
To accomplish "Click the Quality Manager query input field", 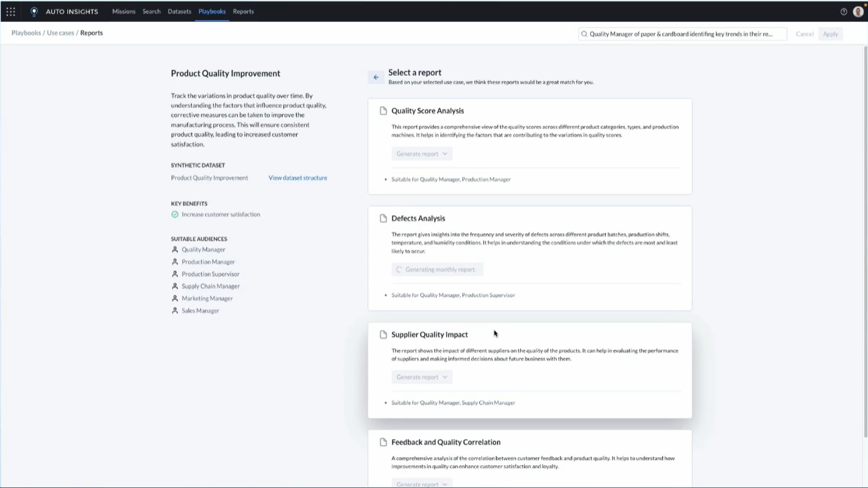I will pos(682,34).
